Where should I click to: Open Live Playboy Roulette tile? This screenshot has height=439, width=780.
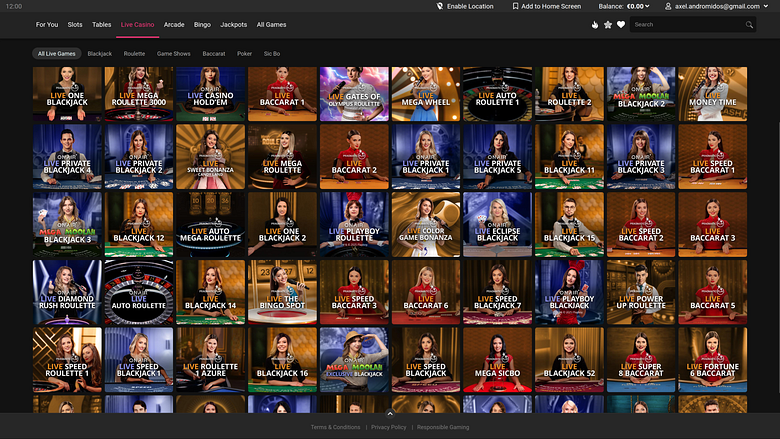tap(354, 225)
